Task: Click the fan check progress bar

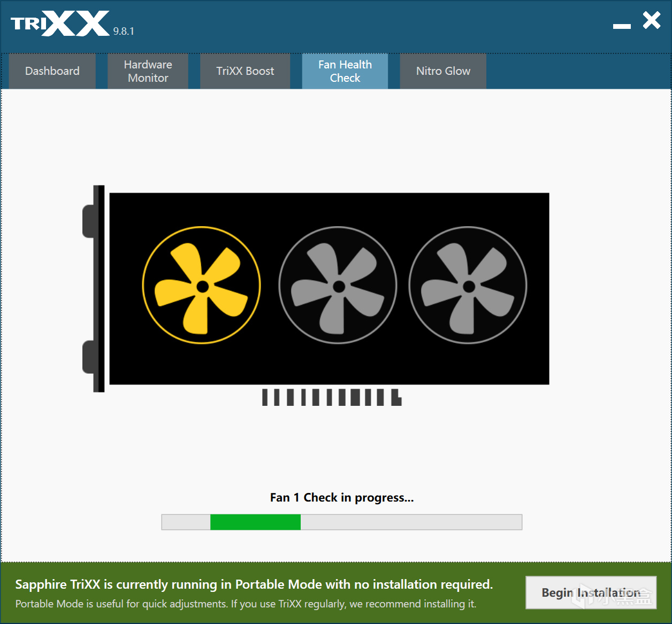Action: pyautogui.click(x=342, y=522)
